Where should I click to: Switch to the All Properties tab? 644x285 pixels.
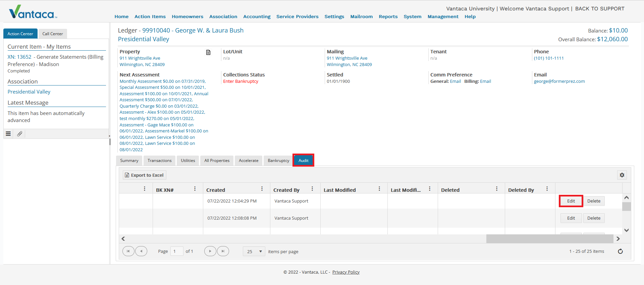[217, 161]
